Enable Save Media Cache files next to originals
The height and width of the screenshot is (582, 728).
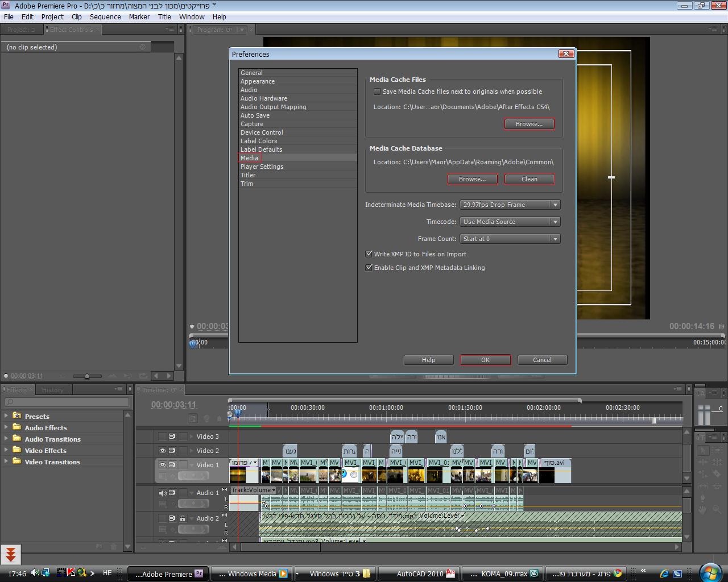(377, 92)
